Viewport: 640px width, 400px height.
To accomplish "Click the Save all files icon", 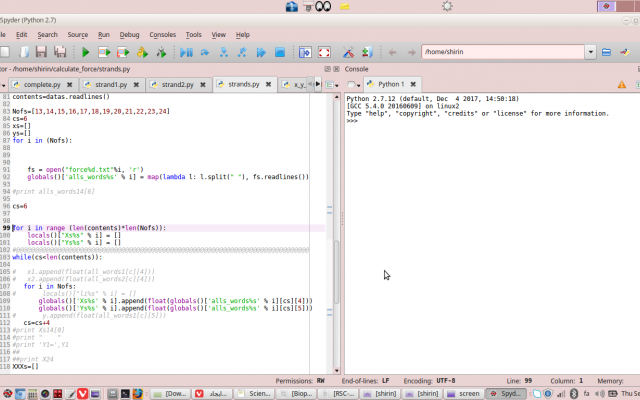I will [60, 52].
